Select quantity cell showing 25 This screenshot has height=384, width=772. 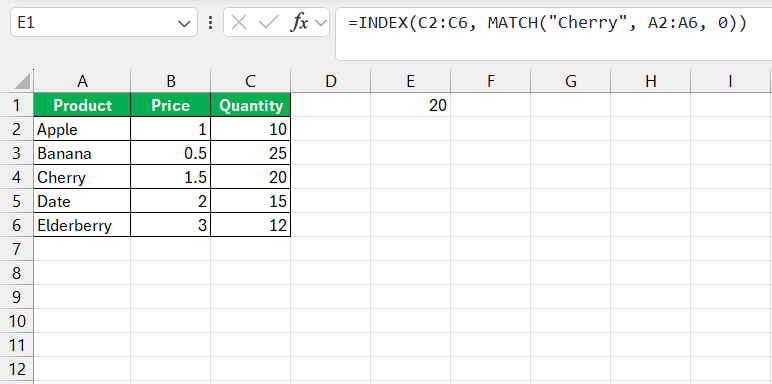[x=251, y=153]
